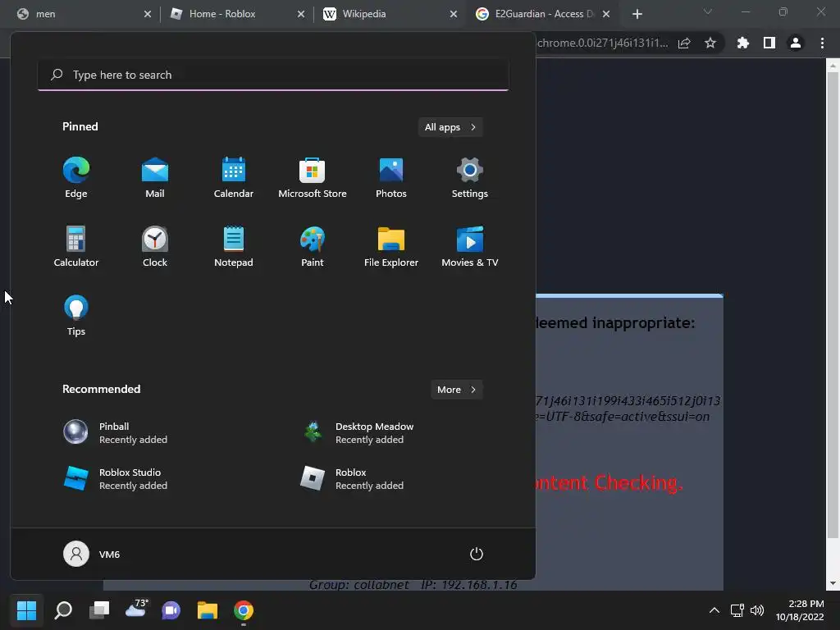Open Teams Chat on taskbar
The height and width of the screenshot is (630, 840).
(x=171, y=609)
